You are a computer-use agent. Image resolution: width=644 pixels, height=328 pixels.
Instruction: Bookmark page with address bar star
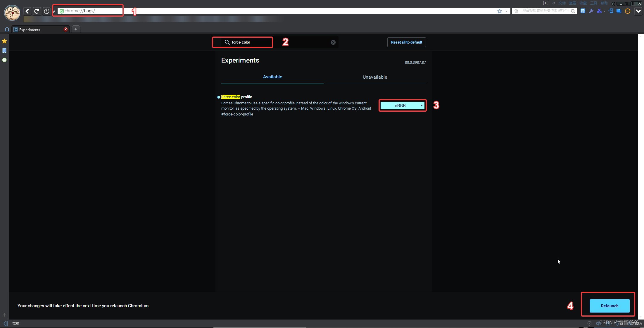[x=500, y=11]
